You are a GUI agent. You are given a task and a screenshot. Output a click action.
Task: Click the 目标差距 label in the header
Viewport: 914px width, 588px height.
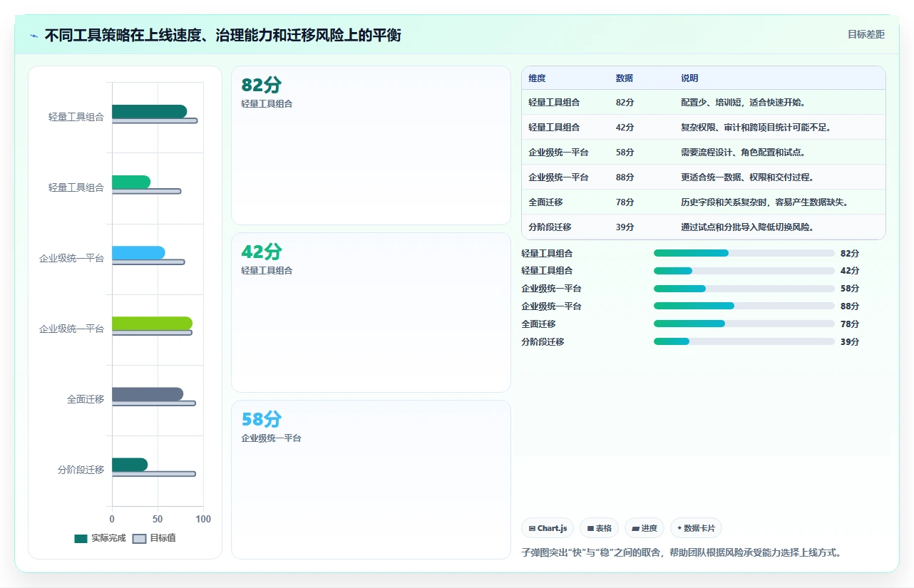click(x=866, y=34)
